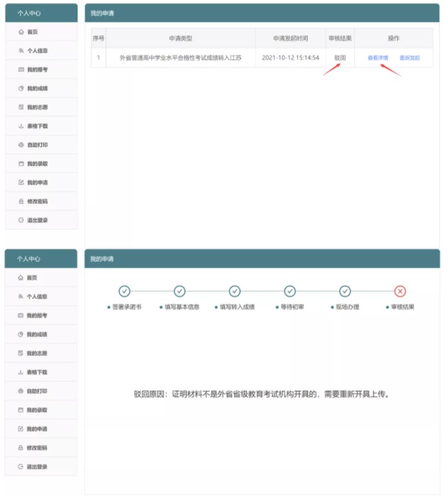The width and height of the screenshot is (448, 502).
Task: Click the application type text 外省普通高中学业水平合格性考试成绩转入江苏
Action: (180, 58)
